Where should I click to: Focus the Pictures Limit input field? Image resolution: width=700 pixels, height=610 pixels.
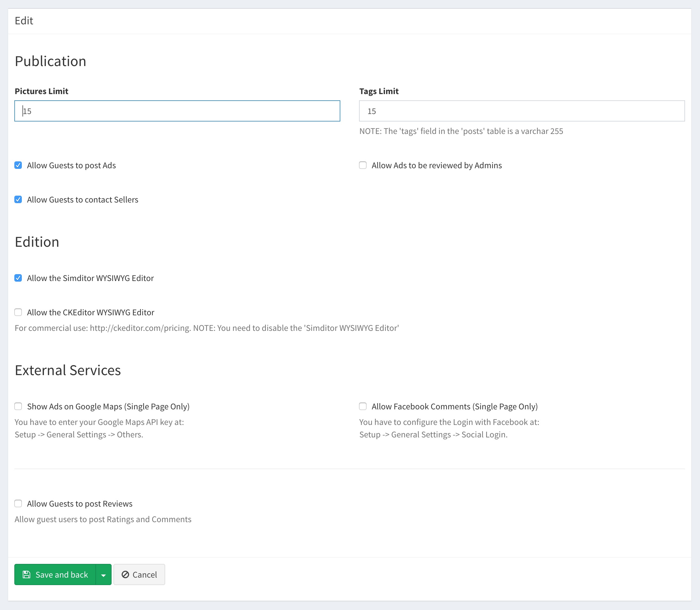click(x=177, y=111)
